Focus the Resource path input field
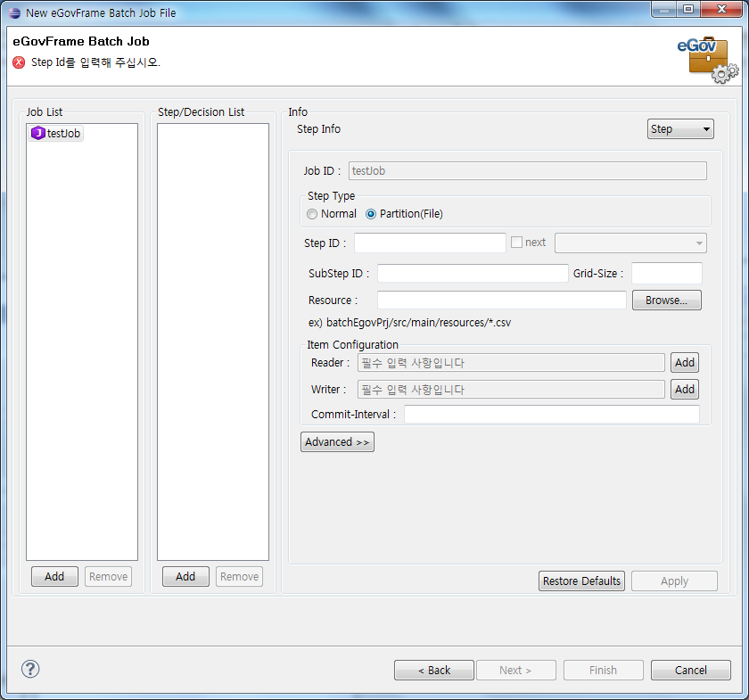Viewport: 749px width, 700px height. click(x=501, y=301)
